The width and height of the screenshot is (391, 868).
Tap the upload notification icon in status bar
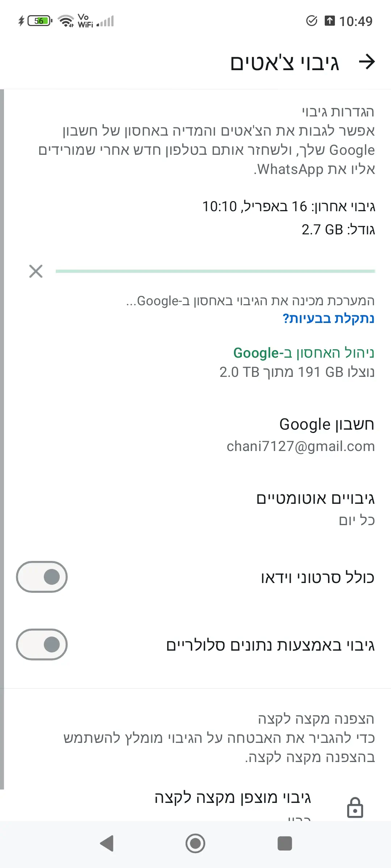(x=329, y=21)
